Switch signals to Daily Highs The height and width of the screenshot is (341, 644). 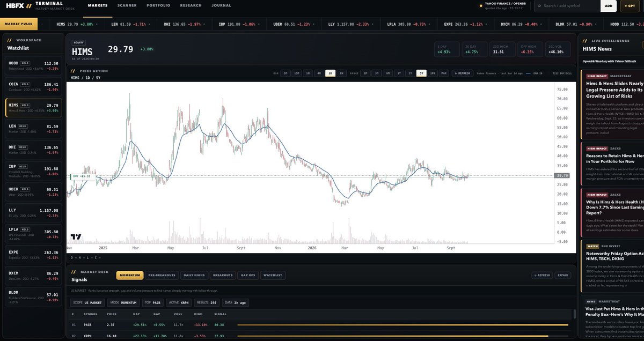pyautogui.click(x=194, y=275)
